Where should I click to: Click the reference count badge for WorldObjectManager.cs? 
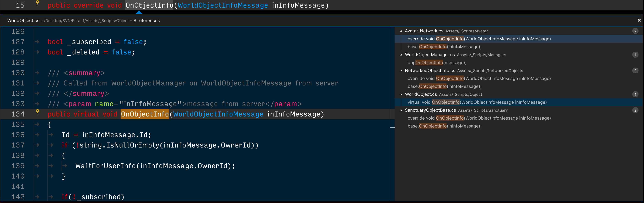point(635,55)
